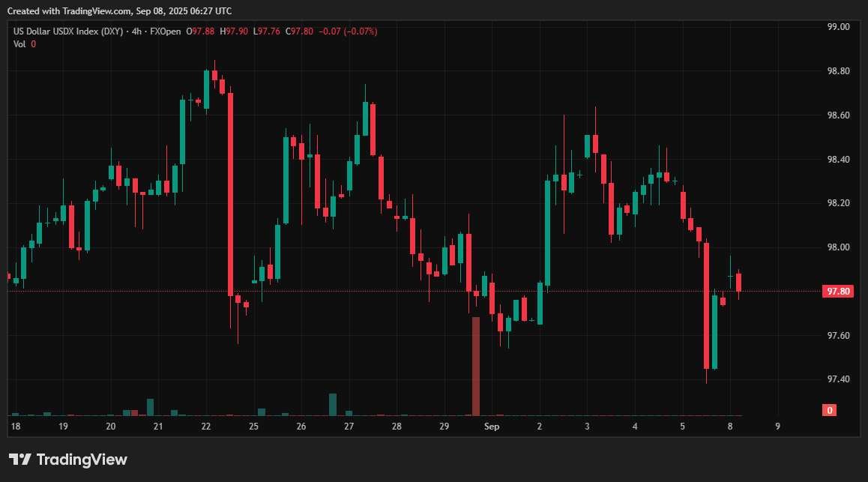Click the date label 22 on time axis

[206, 426]
